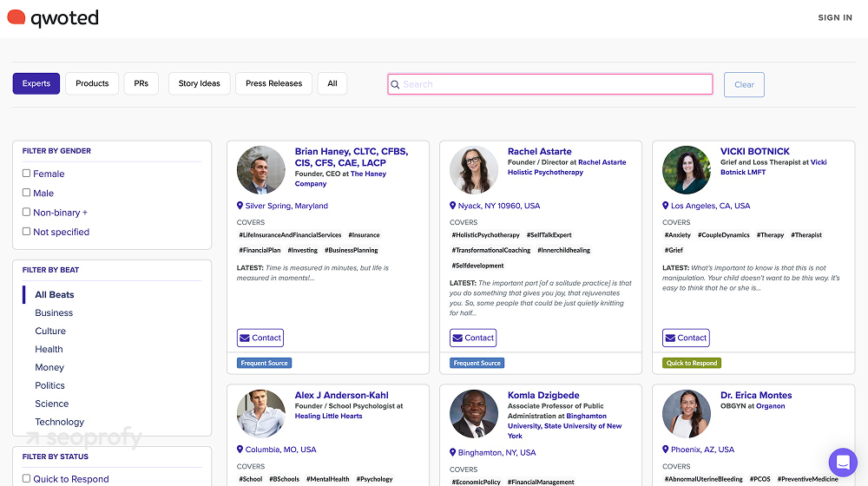The image size is (868, 486).
Task: Click #BusinessPlanning tag
Action: coord(351,250)
